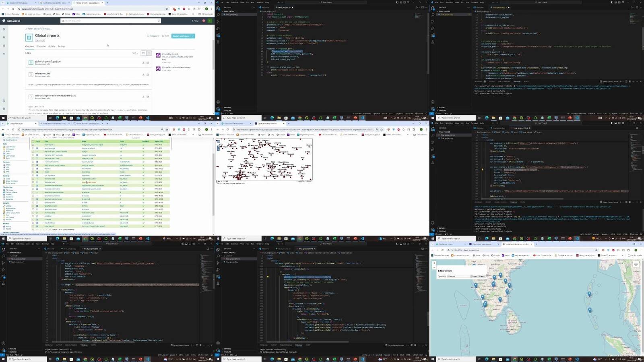Open Discussion tab on Global airports dataset
The height and width of the screenshot is (362, 644).
point(41,46)
